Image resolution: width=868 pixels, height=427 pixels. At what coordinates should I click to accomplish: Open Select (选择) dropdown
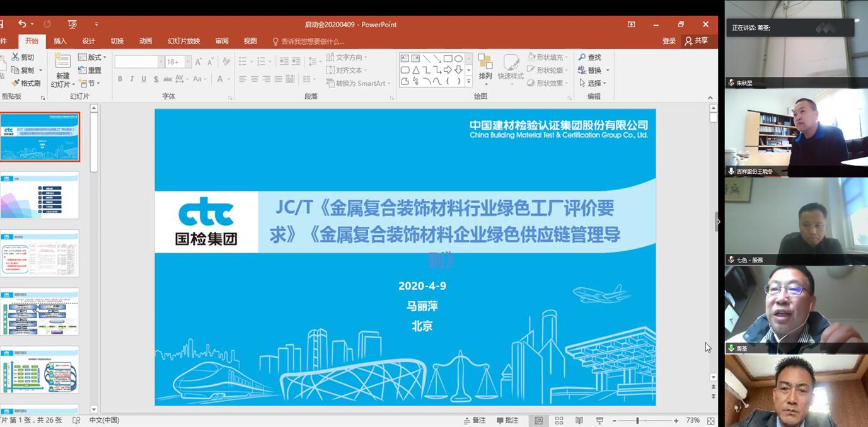(593, 83)
